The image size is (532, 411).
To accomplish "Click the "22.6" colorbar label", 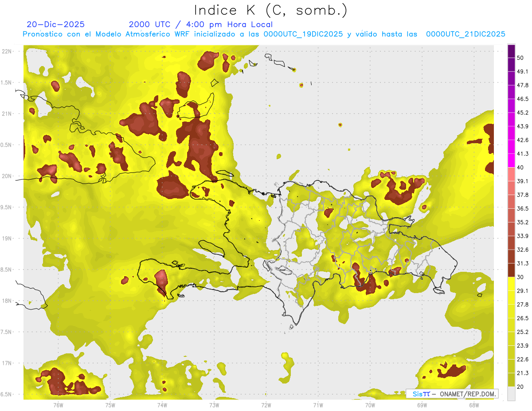I will click(523, 360).
